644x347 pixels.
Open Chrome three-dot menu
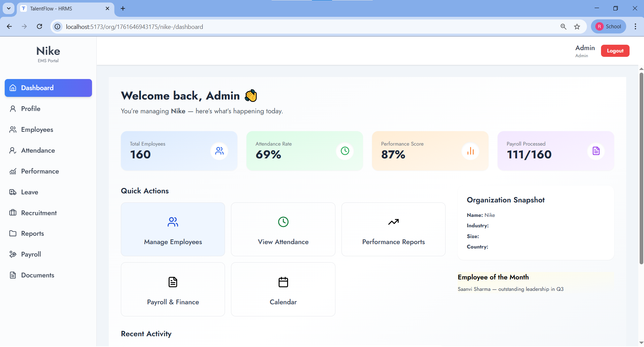(635, 27)
